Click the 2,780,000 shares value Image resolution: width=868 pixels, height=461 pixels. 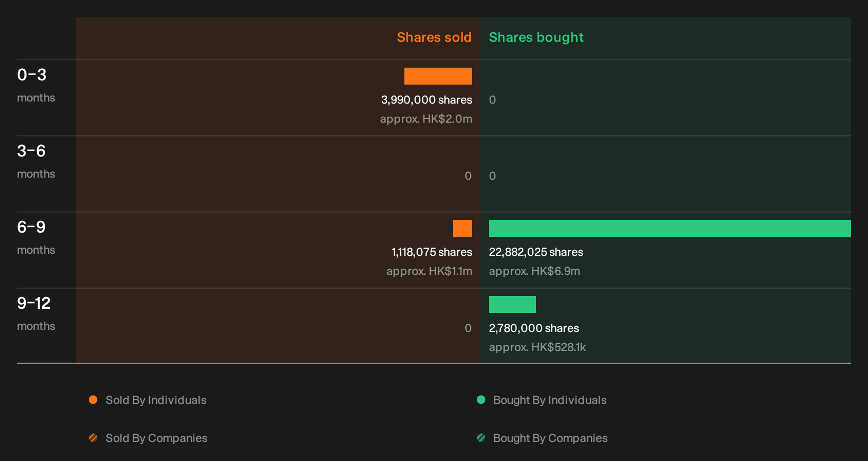(x=534, y=328)
